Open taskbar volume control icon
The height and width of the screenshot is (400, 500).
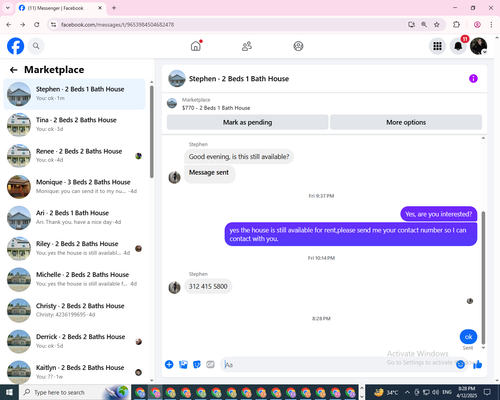(x=436, y=392)
